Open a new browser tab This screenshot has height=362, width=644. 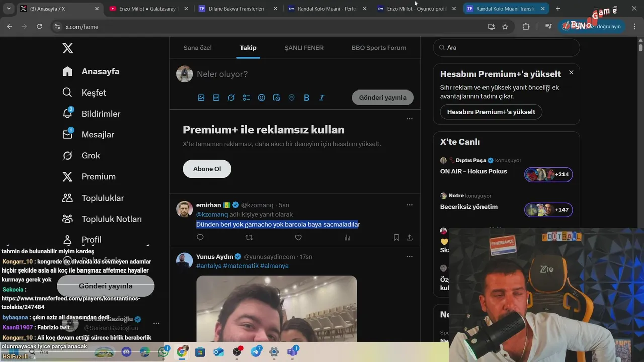(558, 9)
